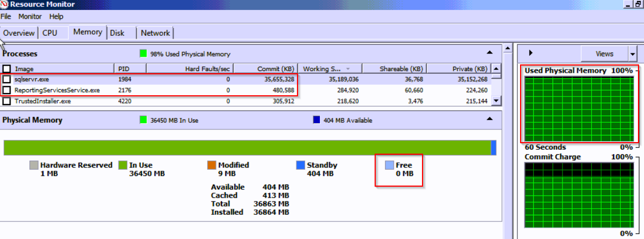Open the Monitor menu
Screen dimensions: 644x239
coord(30,17)
